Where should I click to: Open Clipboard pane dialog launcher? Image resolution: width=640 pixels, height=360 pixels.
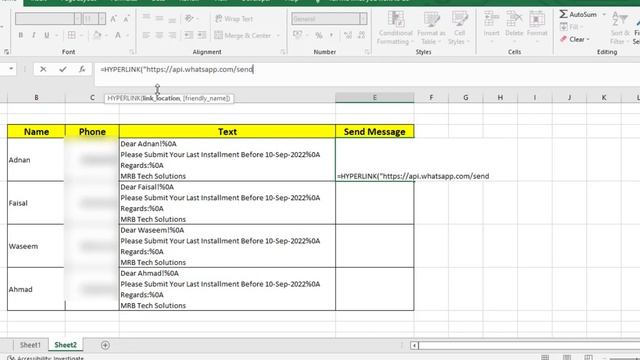(x=6, y=52)
